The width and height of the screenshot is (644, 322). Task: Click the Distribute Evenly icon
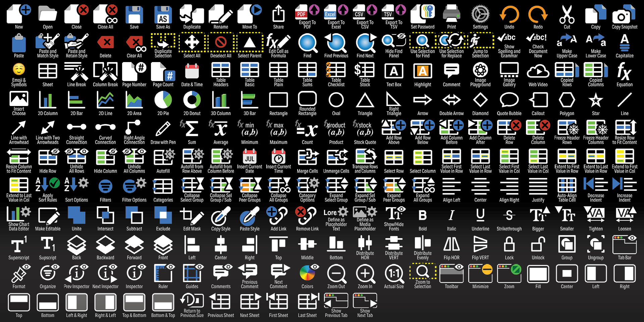pos(423,243)
